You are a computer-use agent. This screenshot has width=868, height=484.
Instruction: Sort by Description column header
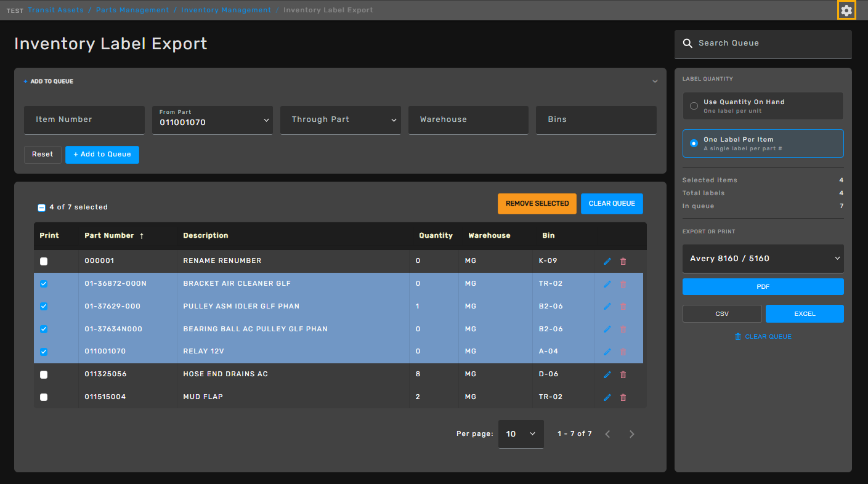coord(206,236)
